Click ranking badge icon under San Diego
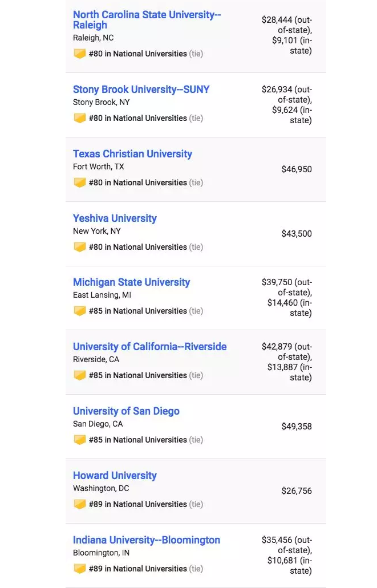 pos(79,440)
